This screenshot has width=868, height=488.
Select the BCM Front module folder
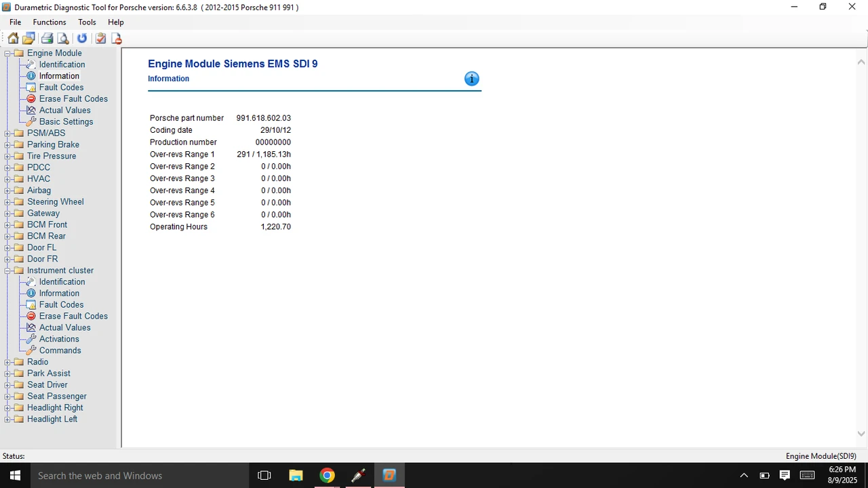pos(47,225)
